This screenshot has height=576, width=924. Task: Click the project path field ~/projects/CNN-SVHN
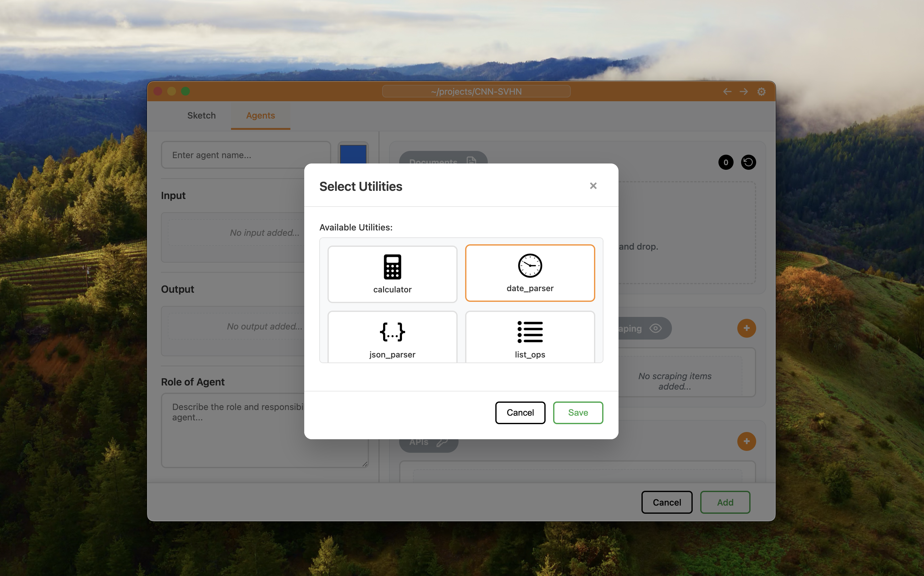point(476,91)
